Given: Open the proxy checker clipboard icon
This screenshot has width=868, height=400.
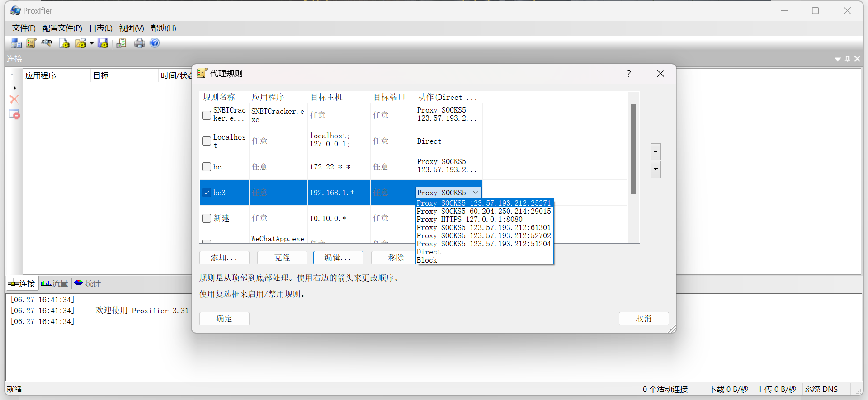Looking at the screenshot, I should click(121, 43).
